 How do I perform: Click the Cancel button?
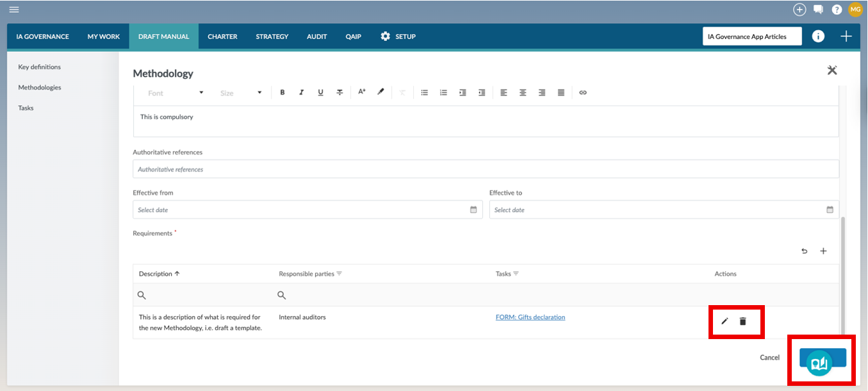(x=770, y=358)
